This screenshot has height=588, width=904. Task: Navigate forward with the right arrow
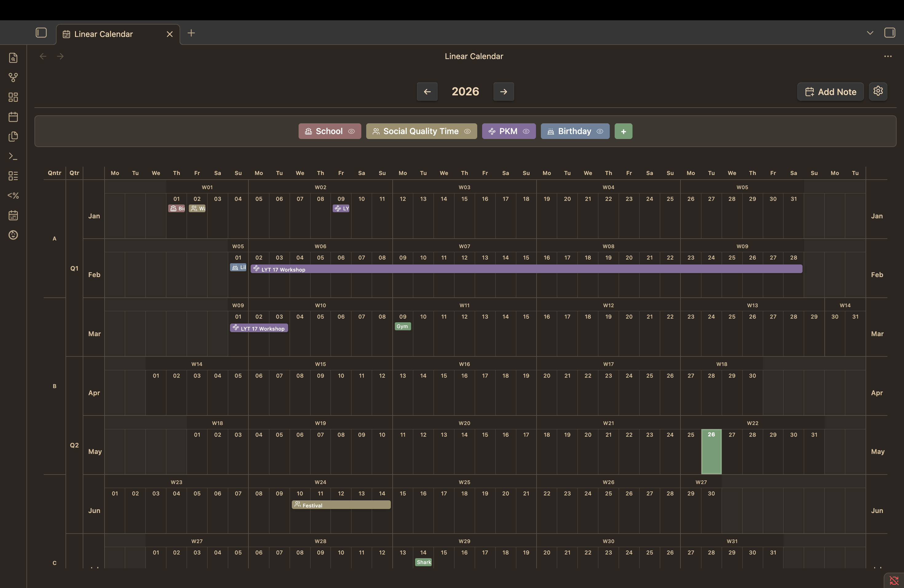60,56
